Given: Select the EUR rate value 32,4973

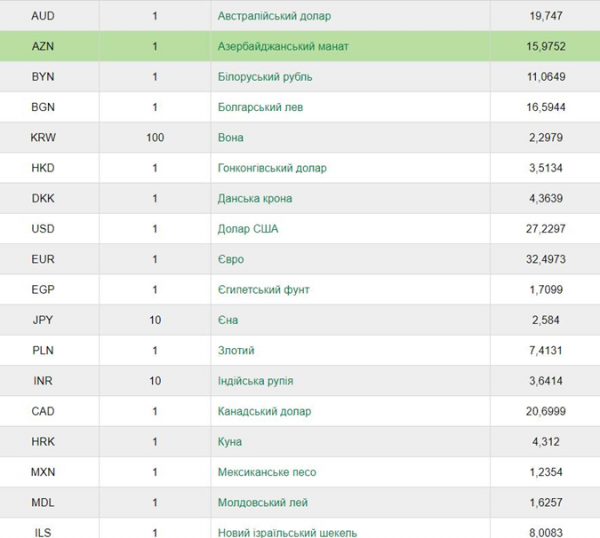Looking at the screenshot, I should [x=546, y=259].
